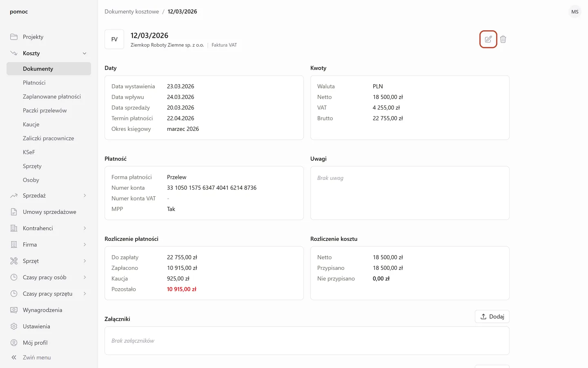Click the Sprzedaż chart icon

pyautogui.click(x=14, y=195)
